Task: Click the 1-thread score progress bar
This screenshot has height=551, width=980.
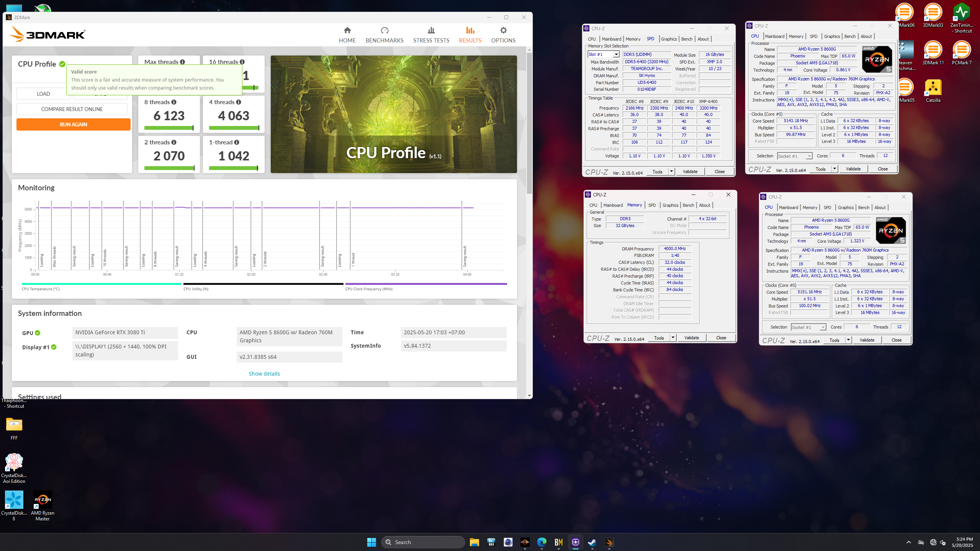Action: (234, 168)
